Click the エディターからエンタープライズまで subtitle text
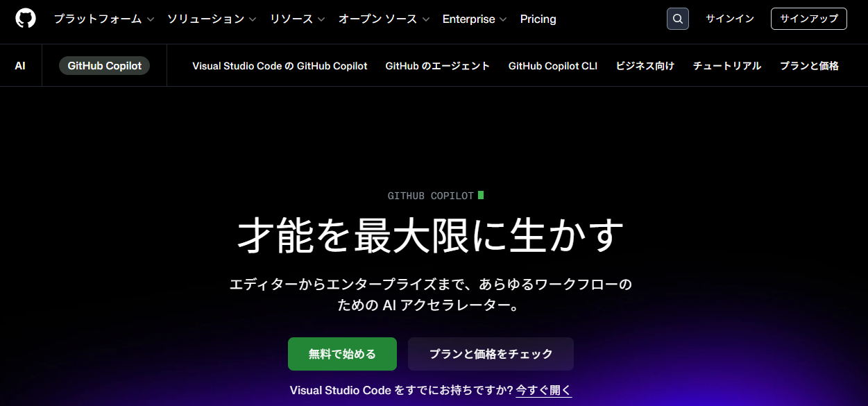This screenshot has width=868, height=406. pyautogui.click(x=431, y=295)
